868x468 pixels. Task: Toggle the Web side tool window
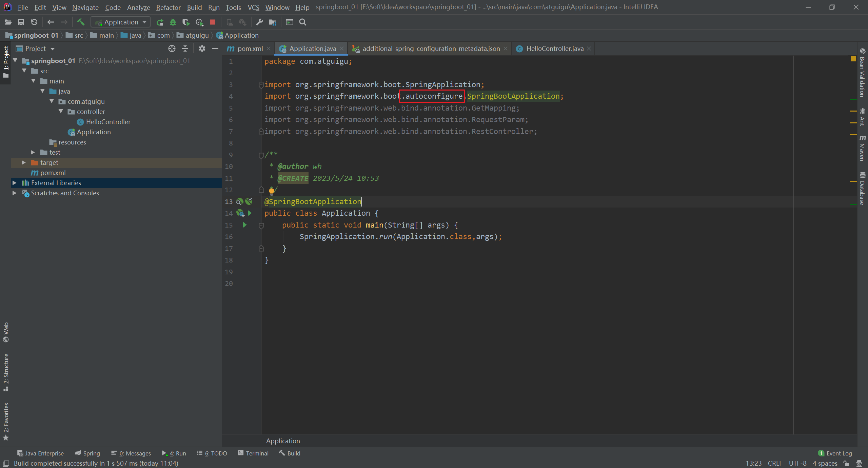(6, 332)
